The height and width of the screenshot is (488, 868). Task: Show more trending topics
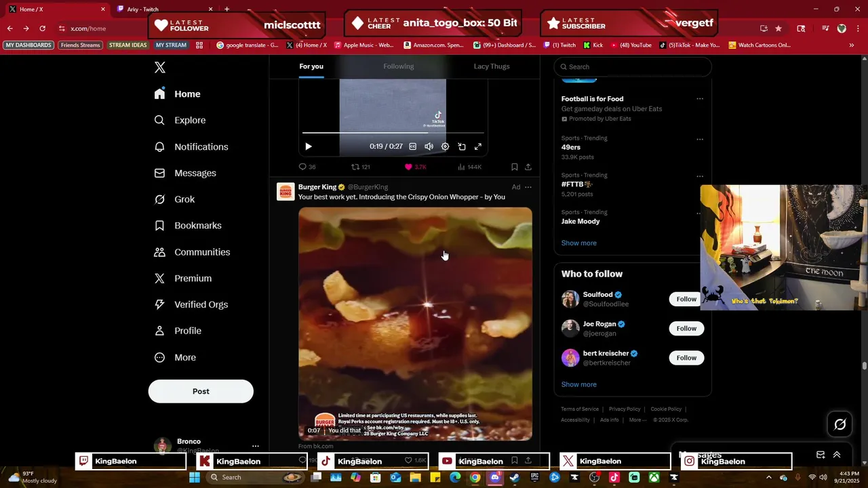point(579,243)
